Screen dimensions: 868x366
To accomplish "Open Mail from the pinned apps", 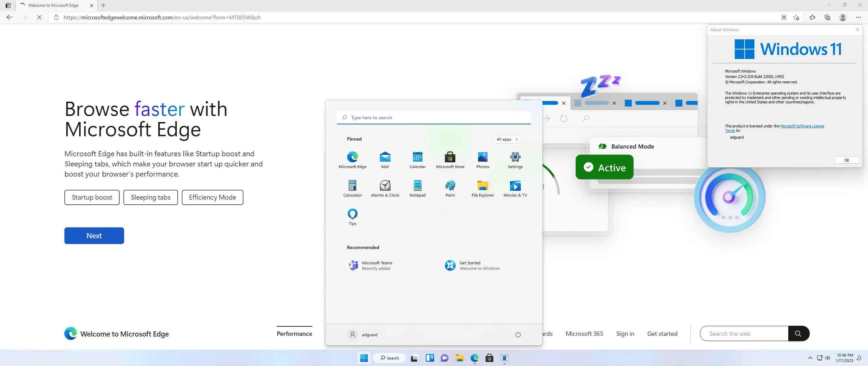I will click(385, 159).
